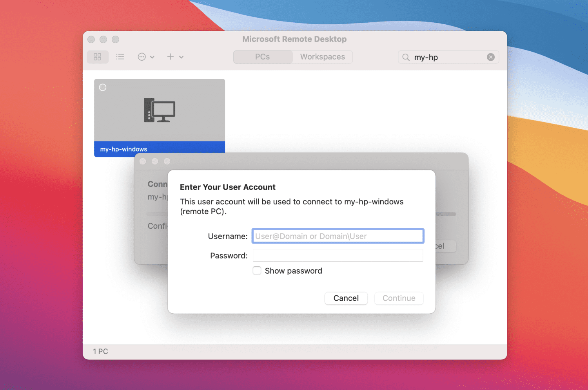Focus the Password input field
The image size is (588, 390).
[338, 255]
